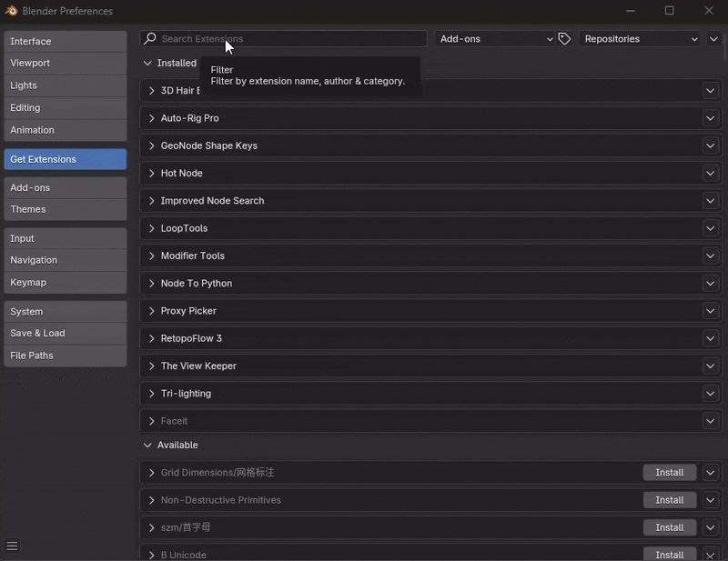This screenshot has height=561, width=728.
Task: Install the szm extension
Action: [670, 527]
